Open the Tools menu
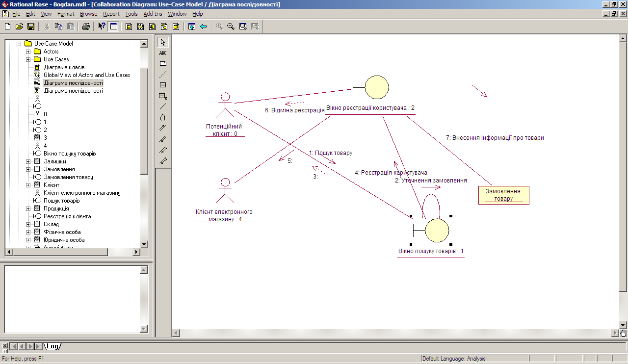 (131, 14)
